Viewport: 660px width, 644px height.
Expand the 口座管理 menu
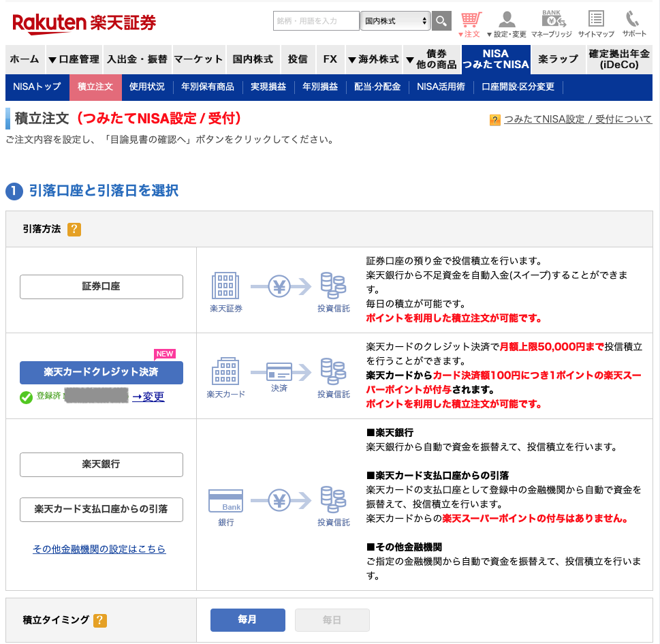tap(74, 59)
